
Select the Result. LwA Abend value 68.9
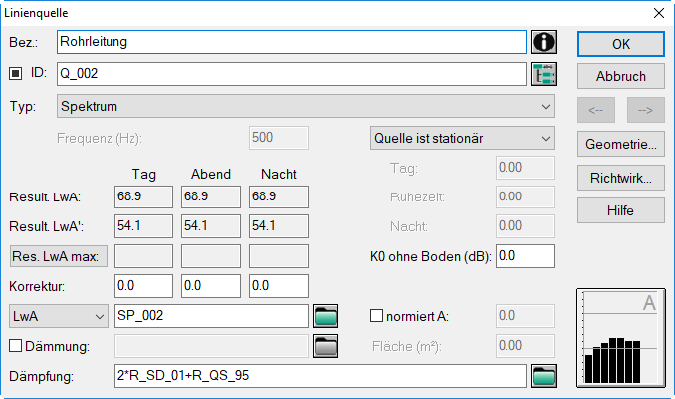211,197
